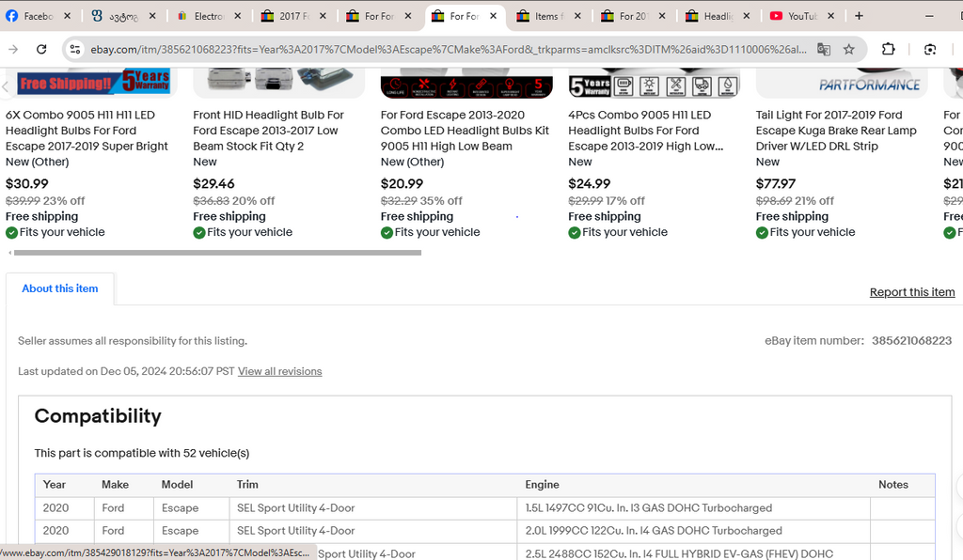Click the Google Translate icon in address bar
The height and width of the screenshot is (560, 963).
pyautogui.click(x=824, y=49)
